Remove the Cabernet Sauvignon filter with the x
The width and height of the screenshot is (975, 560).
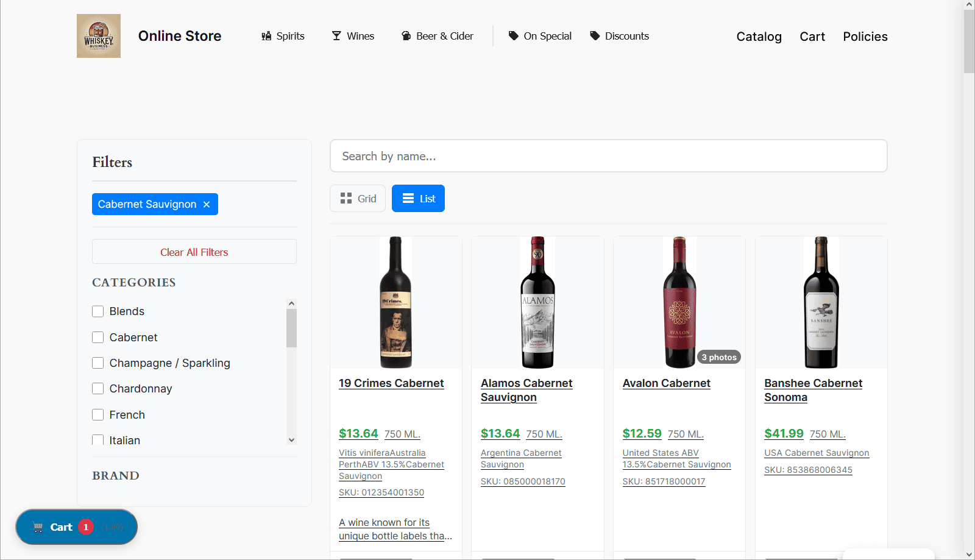point(207,204)
